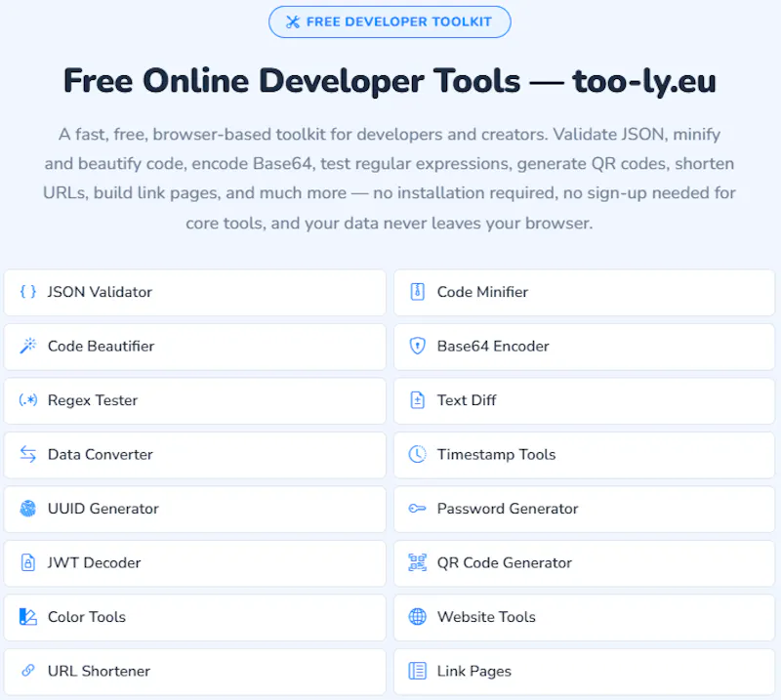Click the QR Code Generator scan icon

pyautogui.click(x=418, y=562)
